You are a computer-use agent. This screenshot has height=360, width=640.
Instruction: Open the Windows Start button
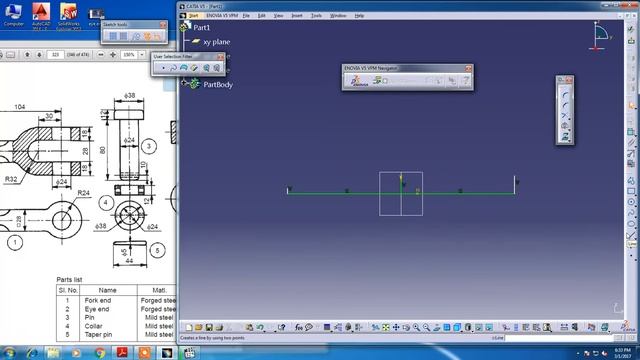(9, 353)
